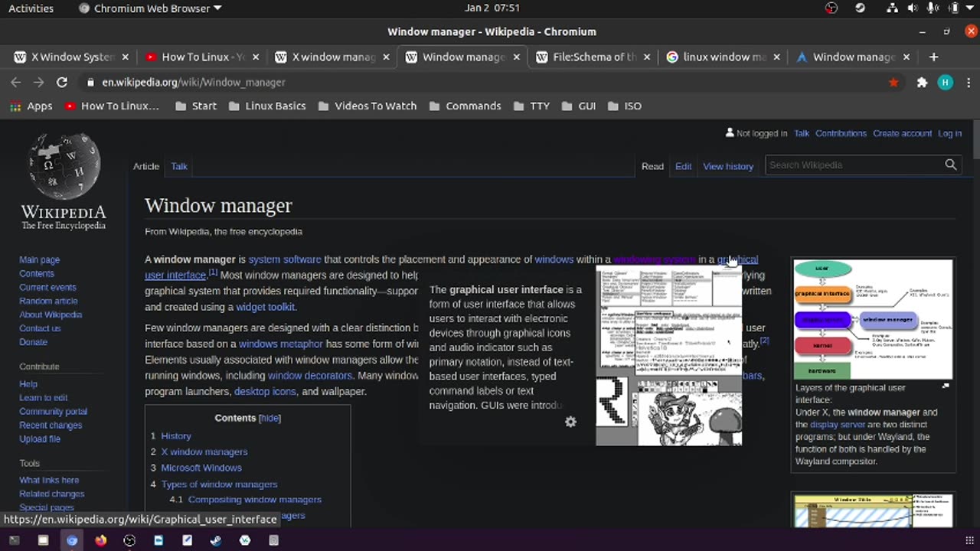Open the Commands bookmark folder
This screenshot has width=980, height=551.
(465, 106)
